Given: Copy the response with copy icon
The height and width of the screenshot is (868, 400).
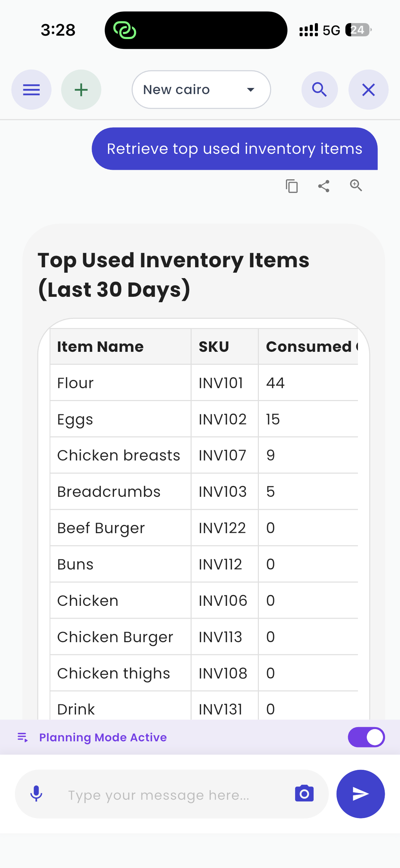Looking at the screenshot, I should pyautogui.click(x=291, y=186).
